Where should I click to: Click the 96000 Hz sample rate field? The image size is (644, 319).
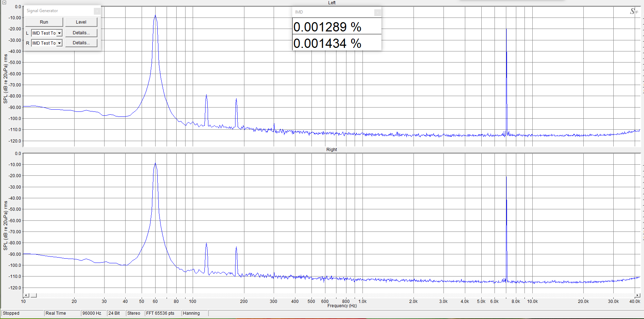point(92,313)
